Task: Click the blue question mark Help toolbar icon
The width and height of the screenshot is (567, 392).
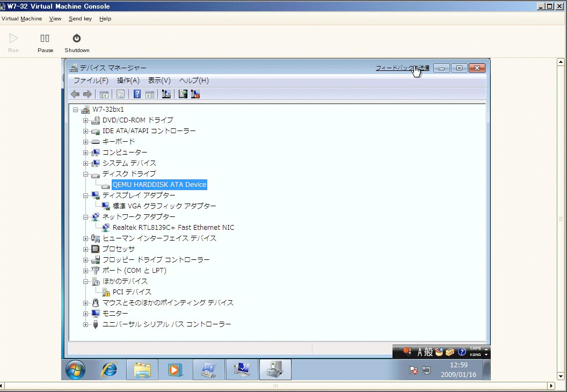Action: 137,95
